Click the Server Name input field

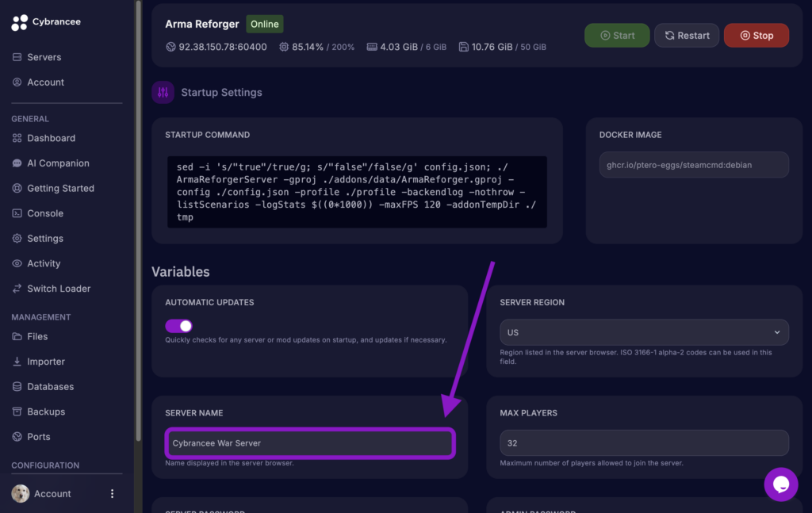(310, 443)
